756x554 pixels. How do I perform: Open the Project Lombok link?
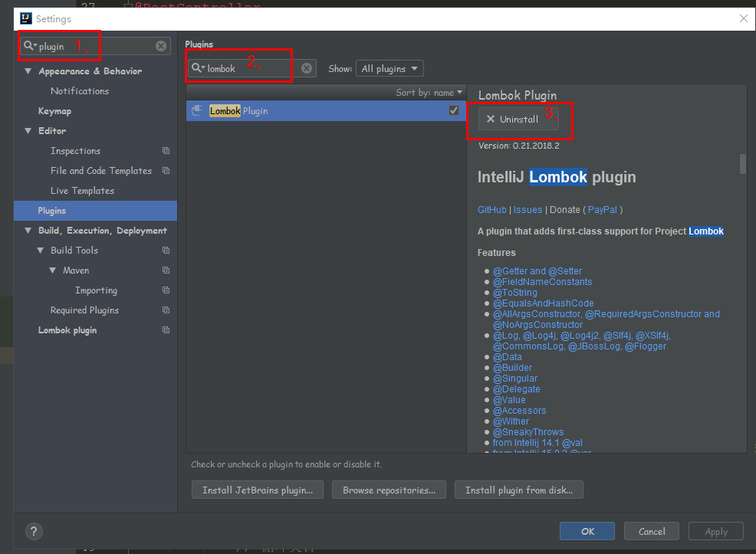coord(706,231)
